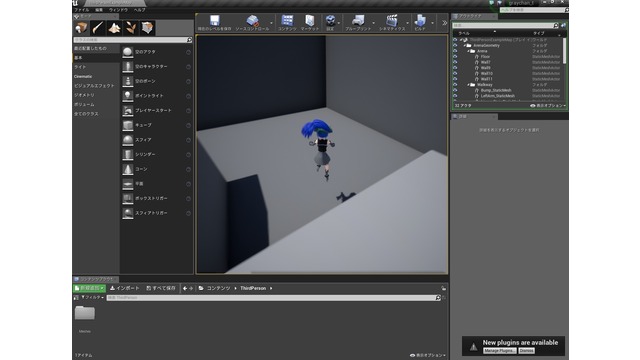Click the Cube (キューブ) icon
640x360 pixels.
coord(128,125)
